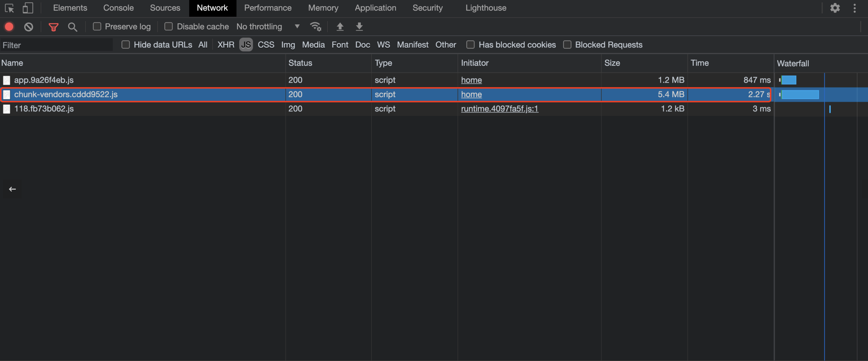This screenshot has width=868, height=361.
Task: Open the network search magnifier
Action: tap(72, 27)
